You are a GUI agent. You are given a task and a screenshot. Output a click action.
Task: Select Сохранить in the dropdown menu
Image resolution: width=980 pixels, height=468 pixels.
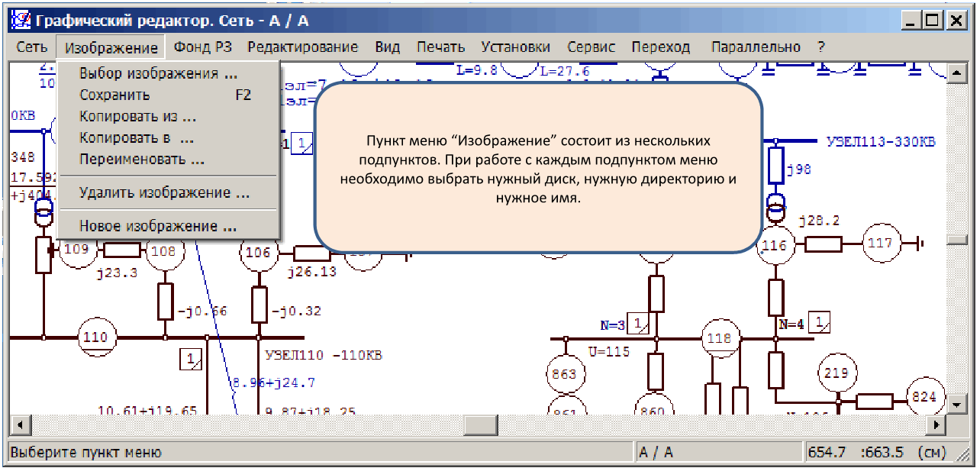[114, 95]
